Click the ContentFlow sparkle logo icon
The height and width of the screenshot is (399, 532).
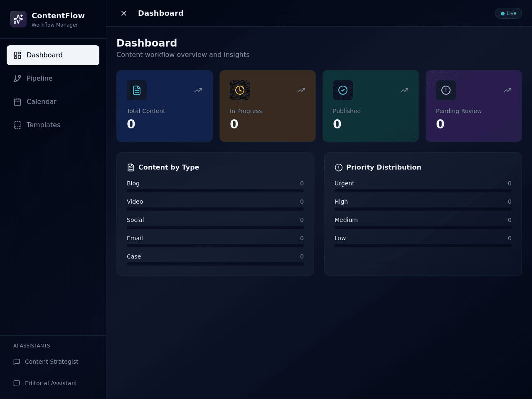(18, 19)
